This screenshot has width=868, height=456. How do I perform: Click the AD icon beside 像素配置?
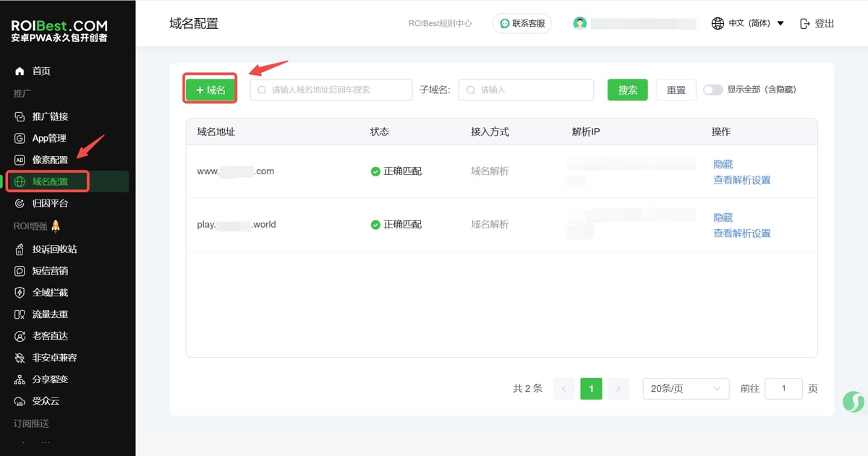pyautogui.click(x=20, y=160)
